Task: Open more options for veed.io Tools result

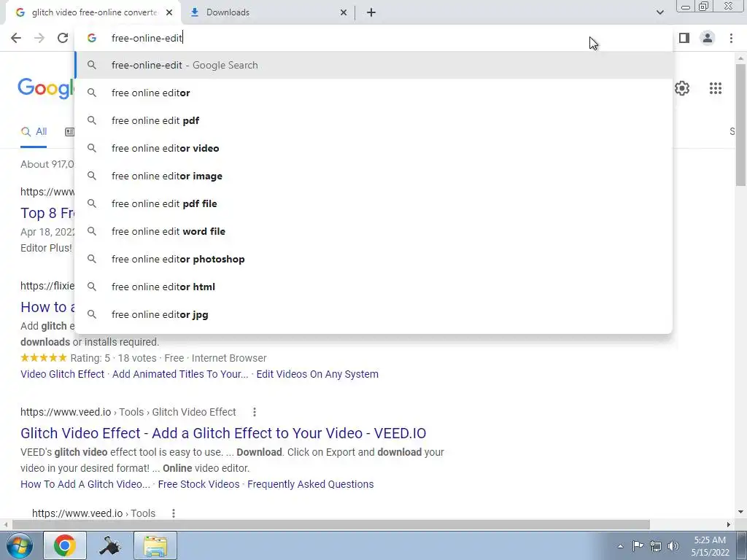Action: tap(174, 513)
